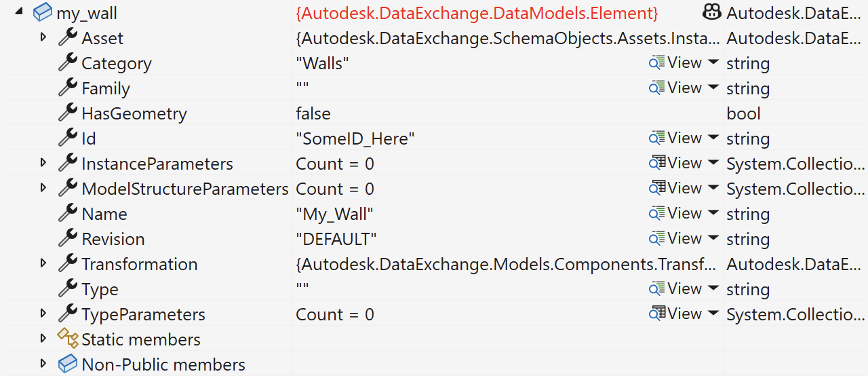The height and width of the screenshot is (376, 868).
Task: Open View dropdown arrow for Revision
Action: (713, 238)
